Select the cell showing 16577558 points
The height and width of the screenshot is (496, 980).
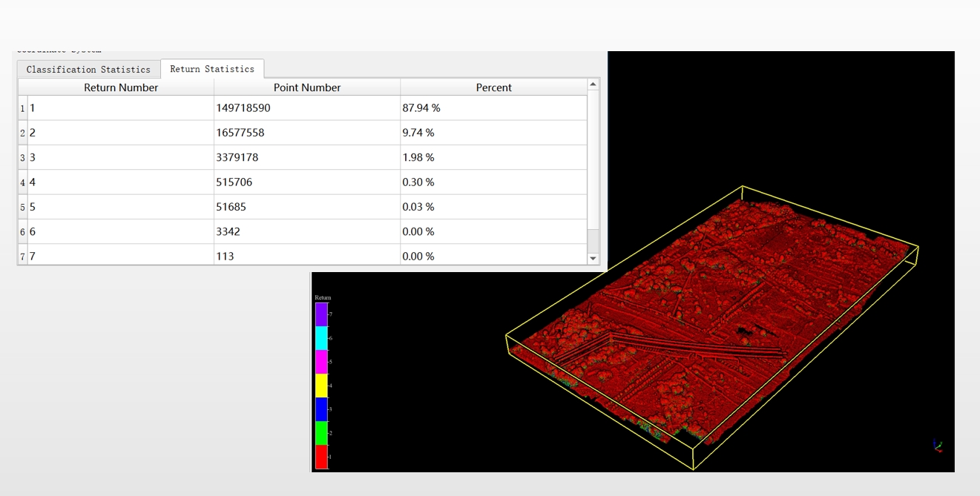(307, 133)
